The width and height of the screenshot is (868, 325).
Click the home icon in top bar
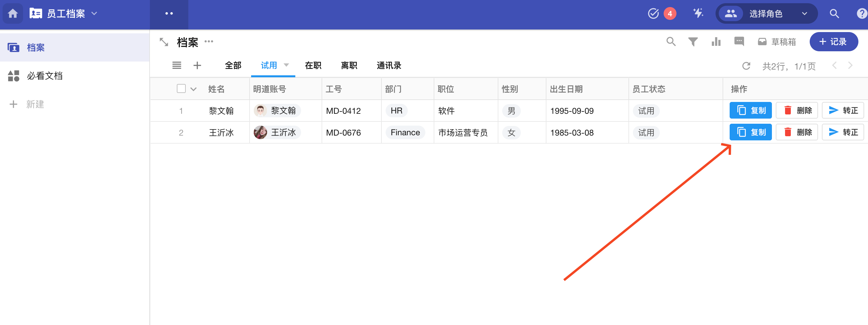tap(13, 13)
